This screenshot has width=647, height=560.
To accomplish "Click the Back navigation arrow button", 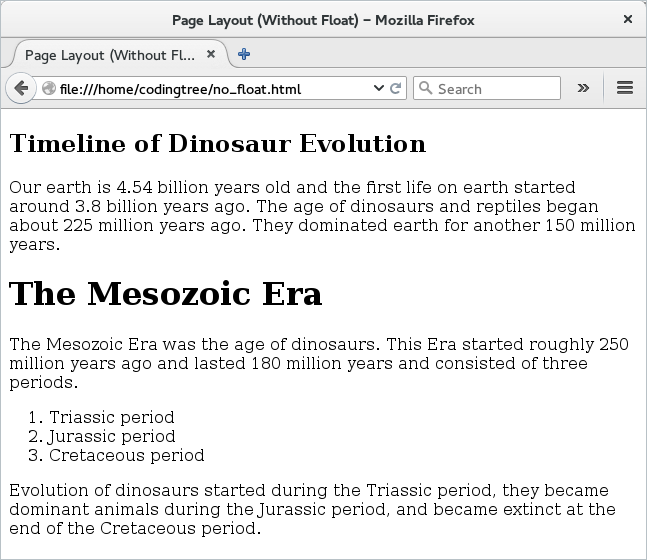I will 21,88.
